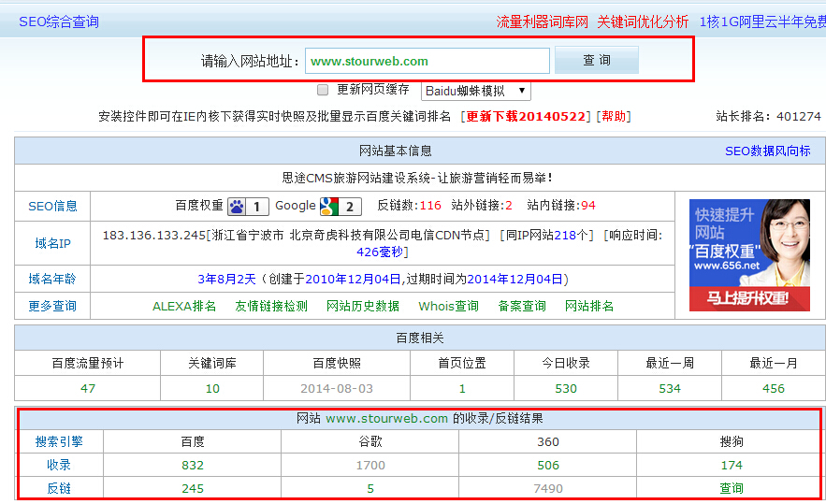Screen dimensions: 826x504
Task: Open the 关键词优化分析 link
Action: [x=643, y=22]
